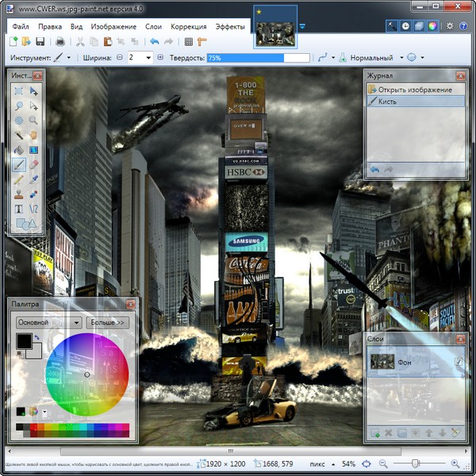
Task: Open the settings gear icon
Action: [450, 26]
